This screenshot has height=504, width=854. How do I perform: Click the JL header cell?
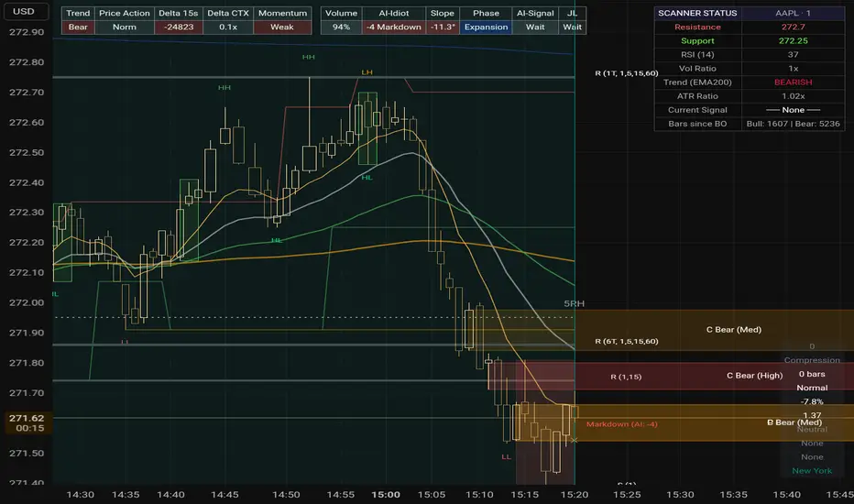(x=572, y=13)
